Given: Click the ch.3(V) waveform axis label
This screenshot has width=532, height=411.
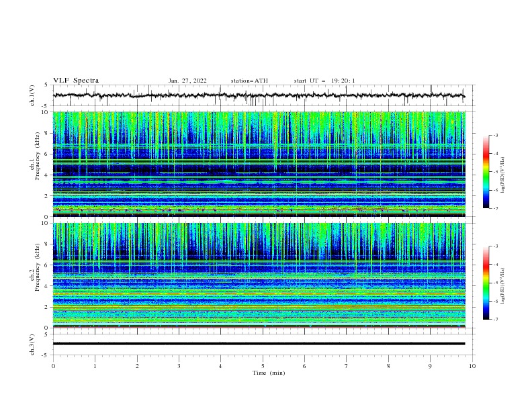Looking at the screenshot, I should (32, 345).
